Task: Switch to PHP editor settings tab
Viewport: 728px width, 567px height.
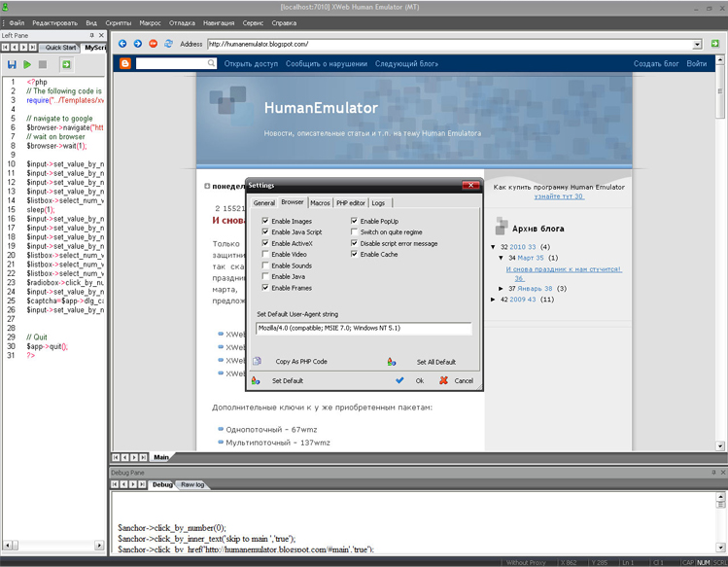Action: [350, 203]
